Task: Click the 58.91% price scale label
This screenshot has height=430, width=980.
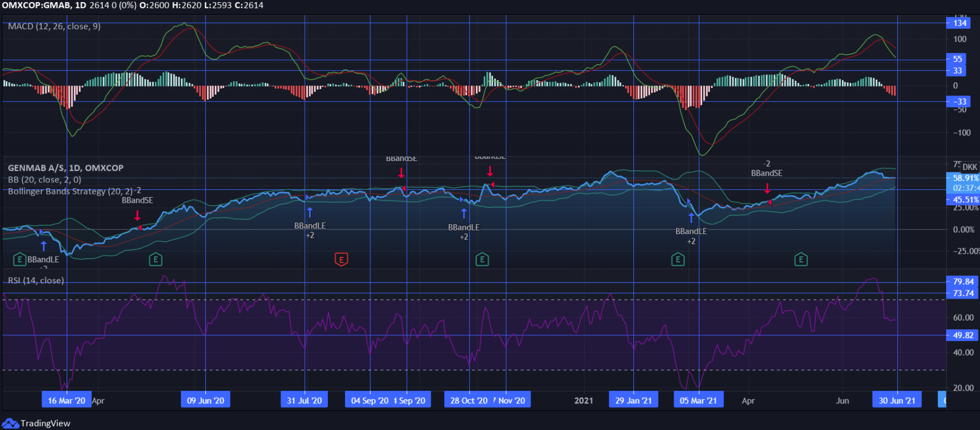Action: 963,178
